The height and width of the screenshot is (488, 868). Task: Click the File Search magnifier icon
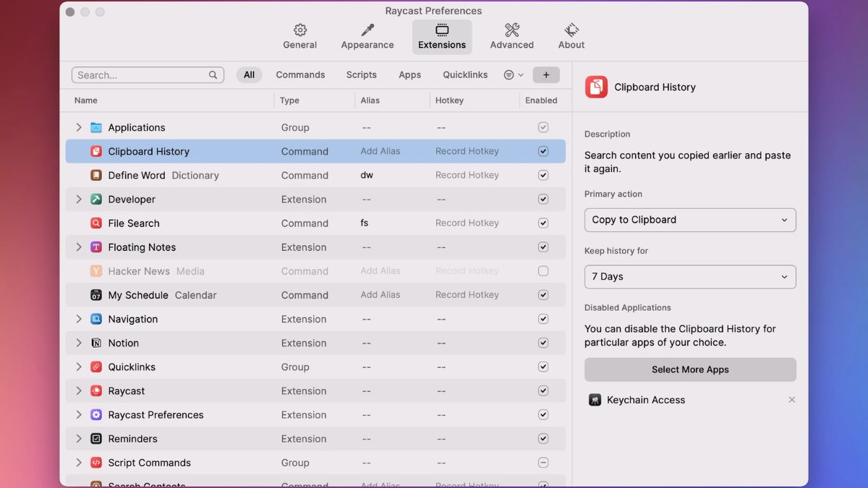pos(96,223)
